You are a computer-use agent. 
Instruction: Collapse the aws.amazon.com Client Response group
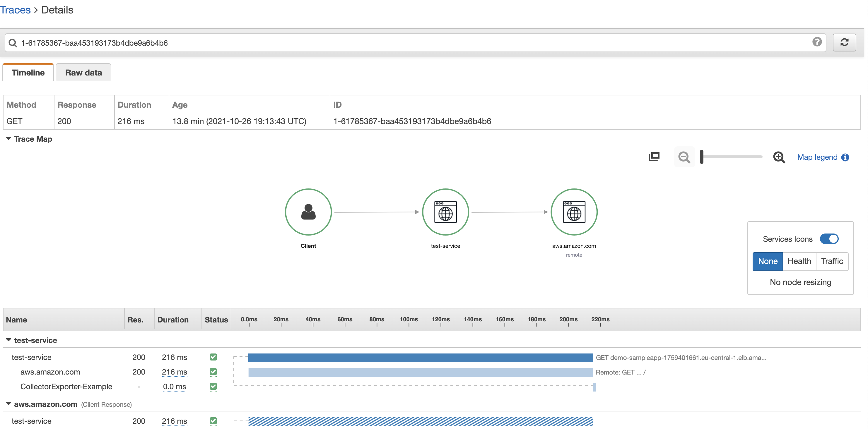pyautogui.click(x=8, y=404)
